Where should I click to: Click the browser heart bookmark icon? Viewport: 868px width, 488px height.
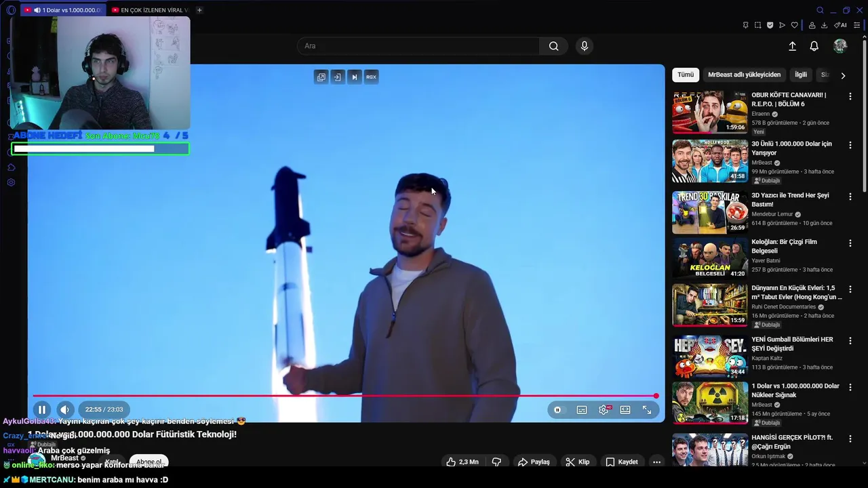(x=795, y=25)
